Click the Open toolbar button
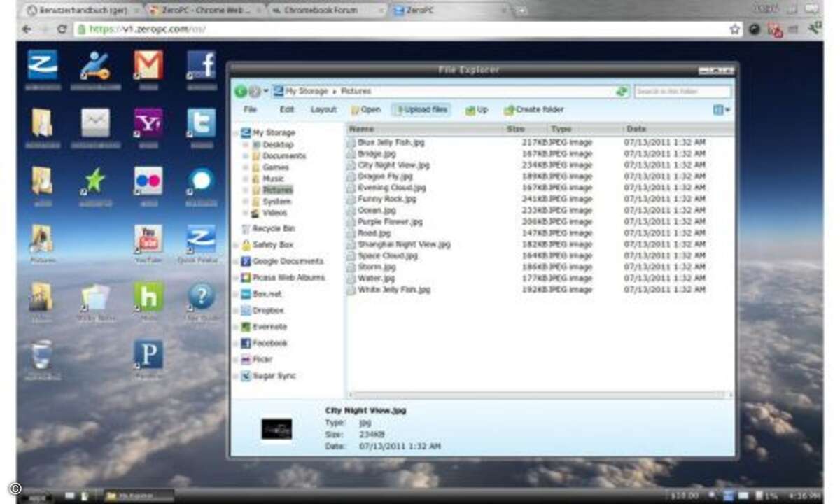Viewport: 840px width, 504px height. 366,110
